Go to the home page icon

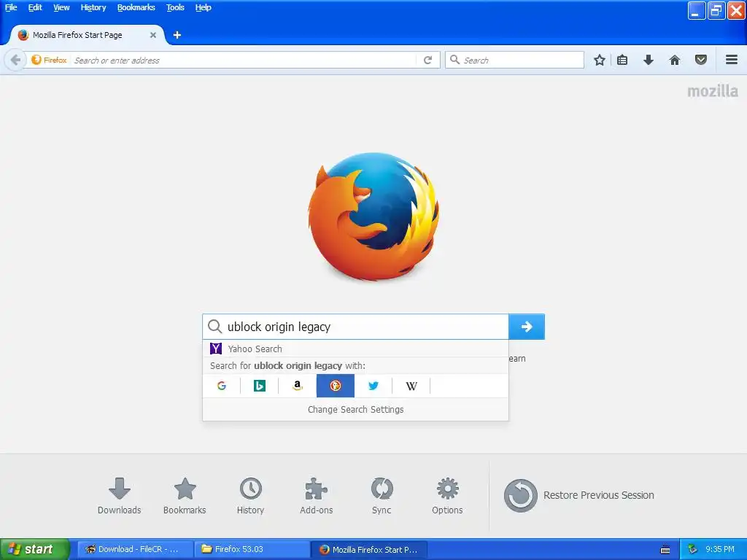click(x=675, y=60)
